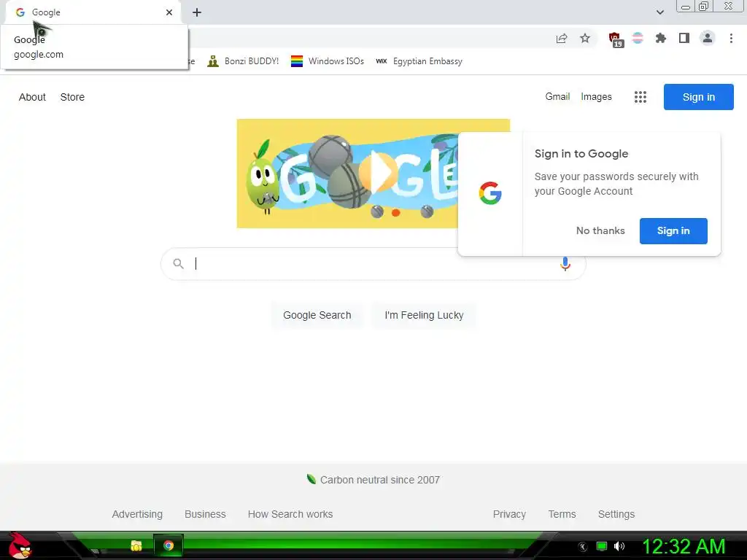Play the Google Doodle game
This screenshot has width=747, height=560.
379,172
